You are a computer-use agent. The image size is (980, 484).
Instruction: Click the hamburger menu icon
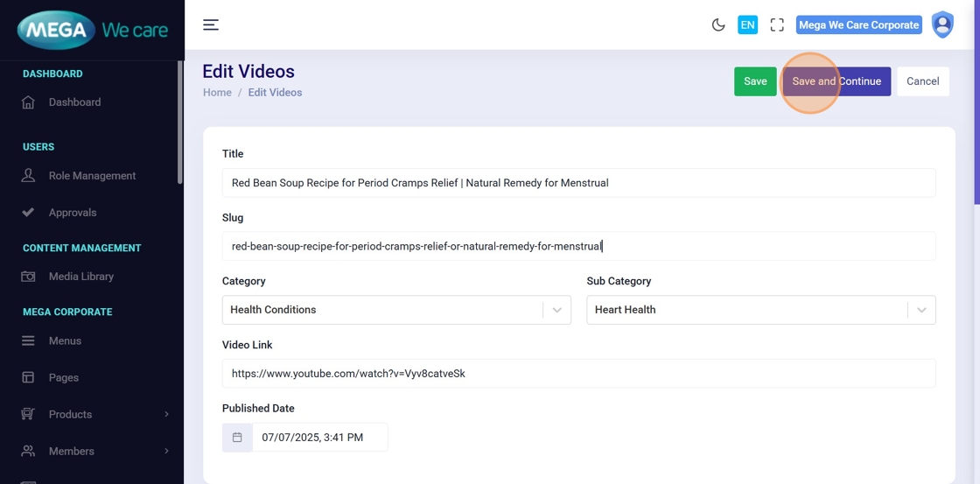pyautogui.click(x=211, y=25)
